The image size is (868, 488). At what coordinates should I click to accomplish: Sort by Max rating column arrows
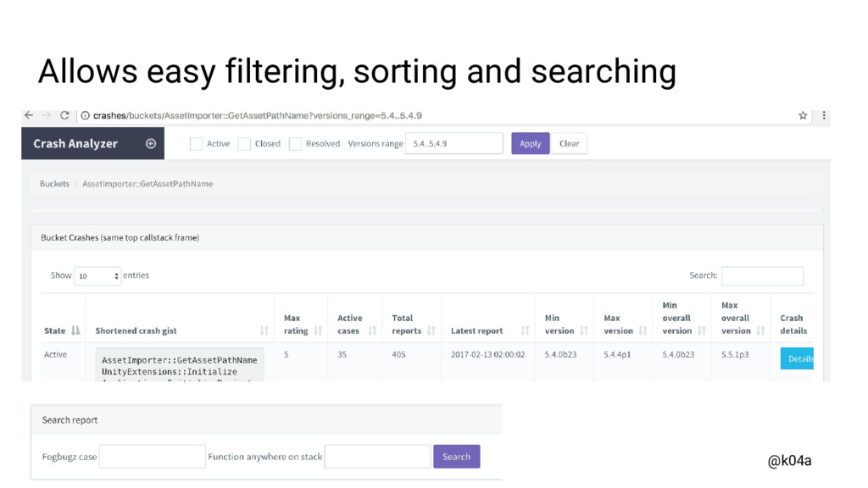click(318, 330)
